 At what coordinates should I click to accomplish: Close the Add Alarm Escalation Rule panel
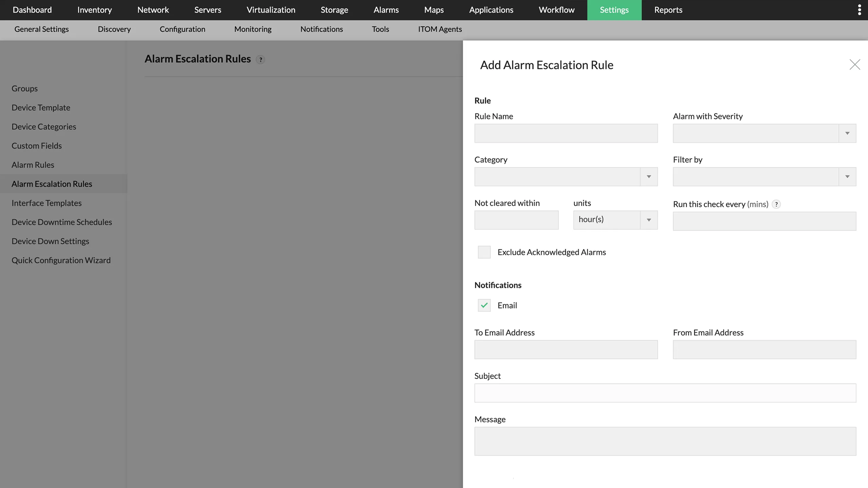point(855,64)
